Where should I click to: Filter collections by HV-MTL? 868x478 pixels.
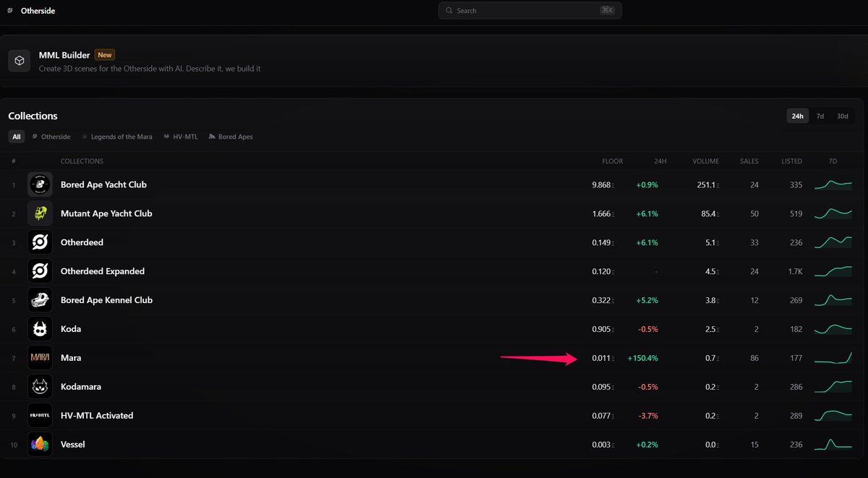181,137
